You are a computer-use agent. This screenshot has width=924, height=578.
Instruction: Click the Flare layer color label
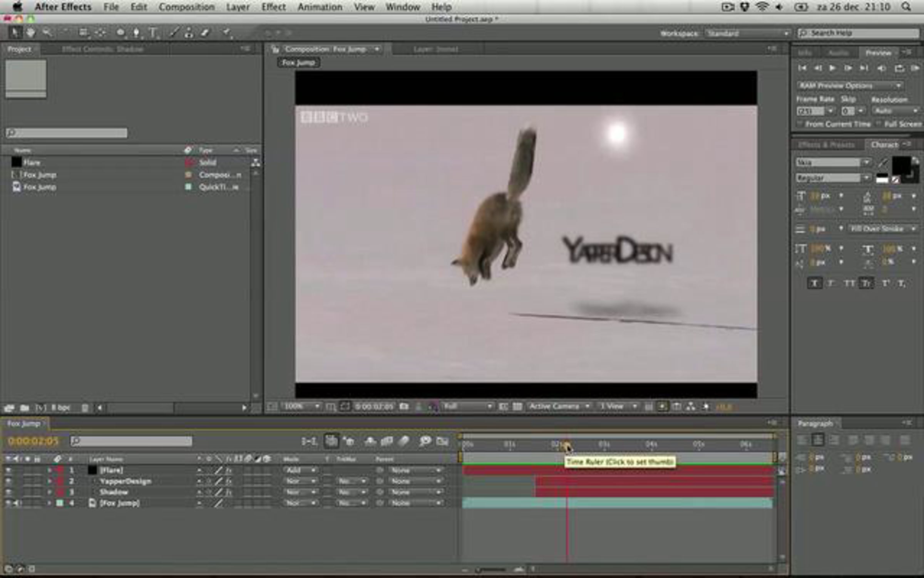(60, 470)
